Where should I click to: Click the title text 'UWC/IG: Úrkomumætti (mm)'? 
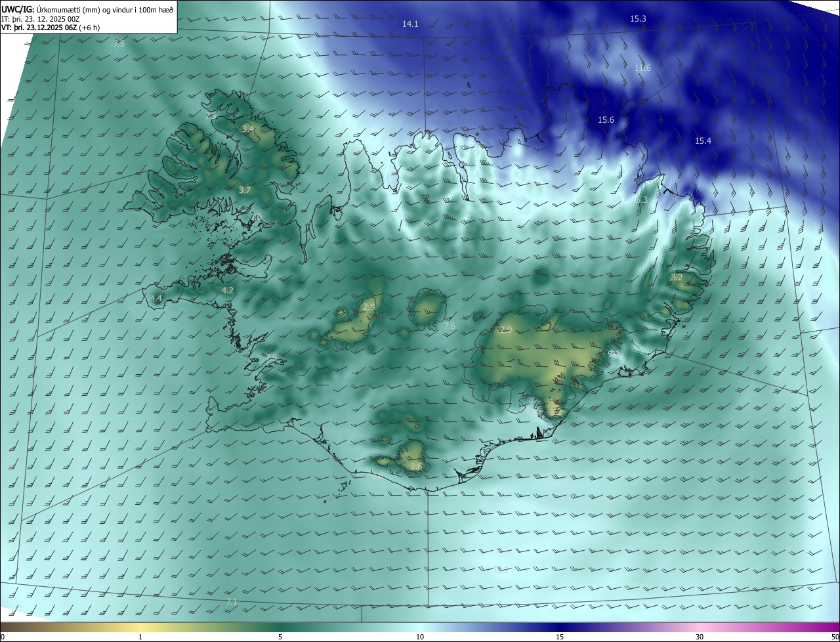pos(52,9)
